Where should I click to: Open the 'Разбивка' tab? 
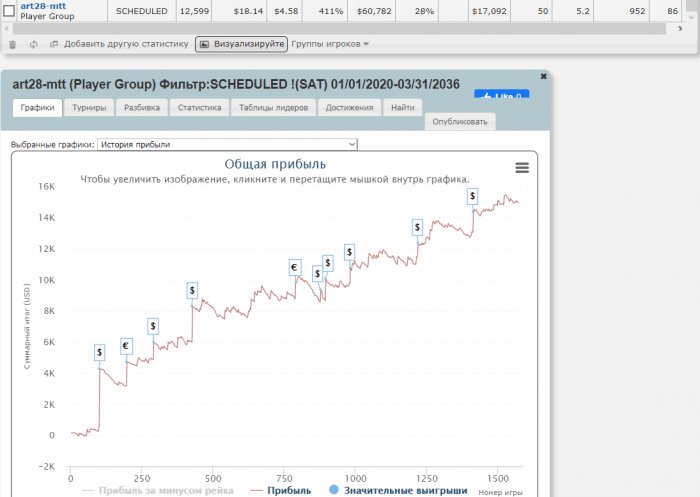pos(142,108)
